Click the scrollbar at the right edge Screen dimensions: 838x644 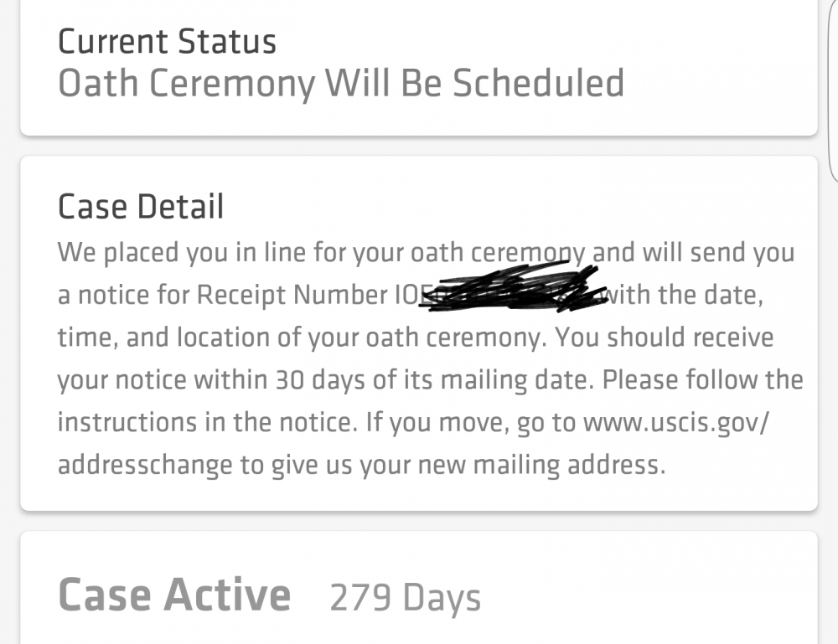(833, 90)
